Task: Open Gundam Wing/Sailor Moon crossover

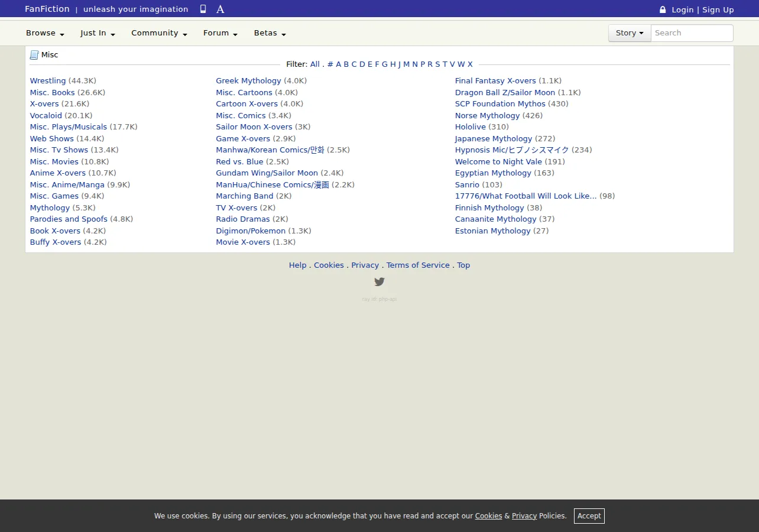Action: click(267, 173)
